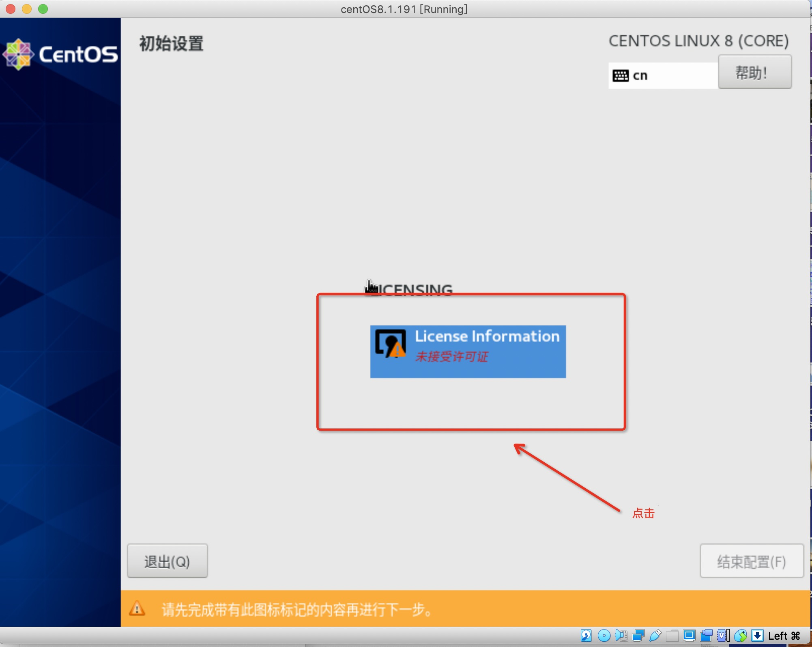Screen dimensions: 812x647
Task: Click the optical disc status icon
Action: tap(604, 635)
